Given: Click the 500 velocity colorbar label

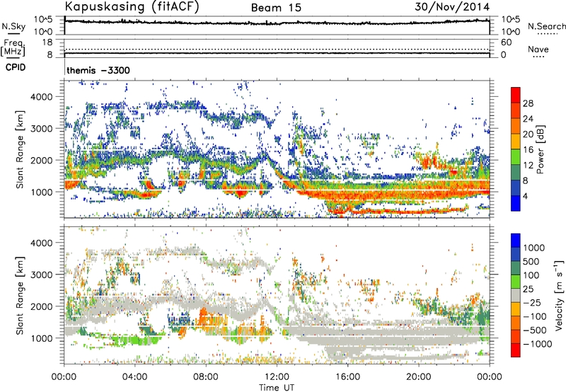Looking at the screenshot, I should click(531, 262).
